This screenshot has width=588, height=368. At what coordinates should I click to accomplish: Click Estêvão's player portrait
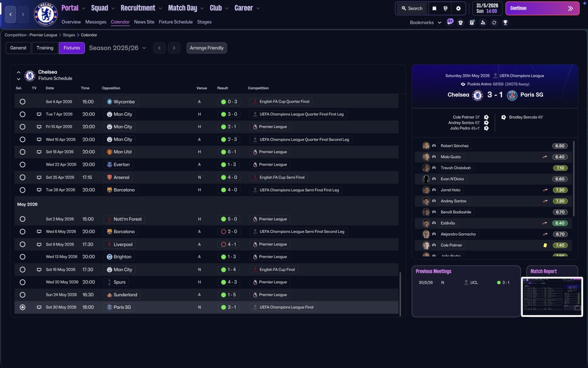point(426,223)
